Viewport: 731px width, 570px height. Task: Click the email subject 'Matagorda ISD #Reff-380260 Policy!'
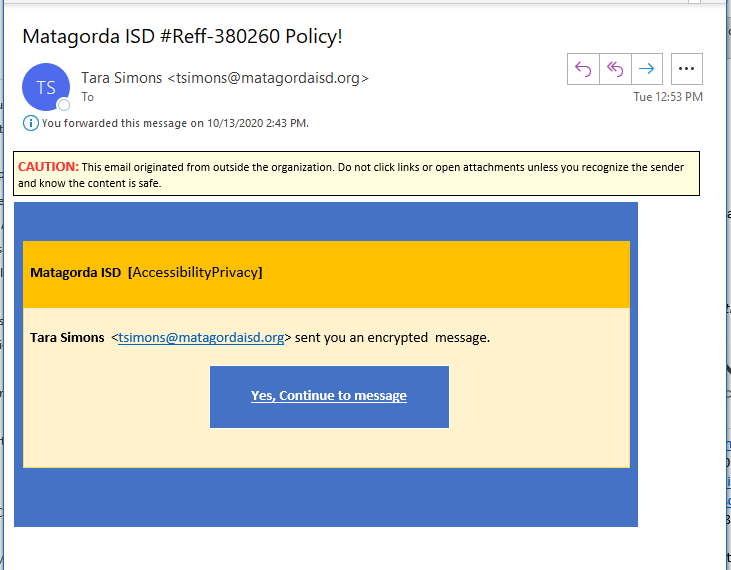click(x=182, y=36)
